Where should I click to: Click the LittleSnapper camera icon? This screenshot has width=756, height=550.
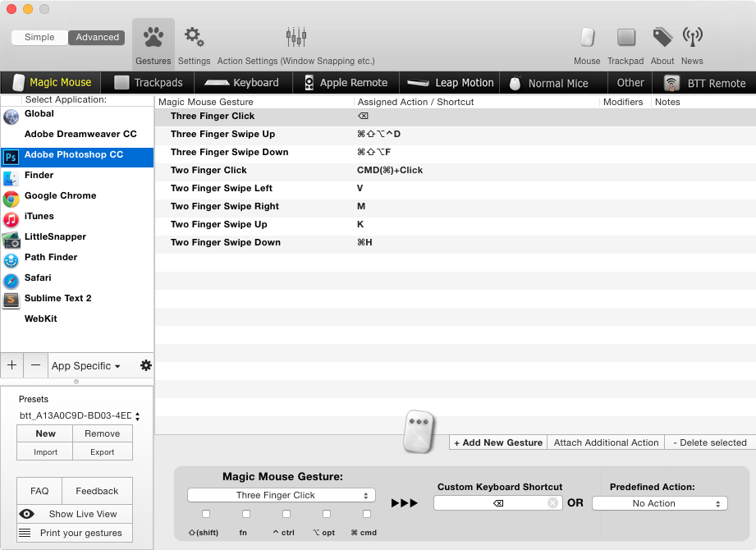point(11,240)
